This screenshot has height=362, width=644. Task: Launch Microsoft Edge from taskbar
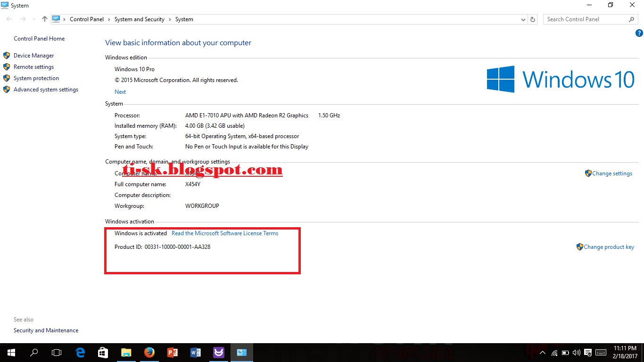pos(80,353)
